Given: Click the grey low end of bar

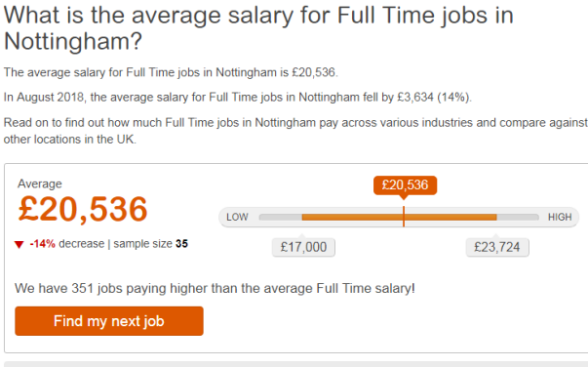Looking at the screenshot, I should point(281,217).
